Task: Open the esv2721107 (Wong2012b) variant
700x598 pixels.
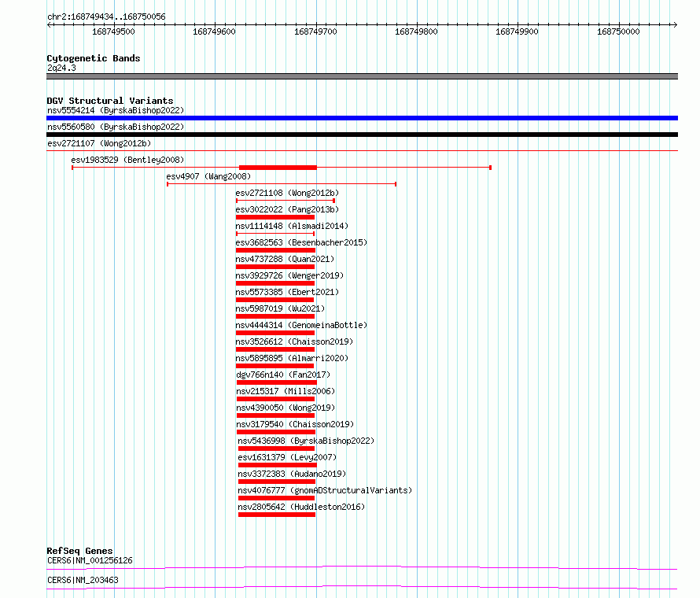Action: click(99, 143)
